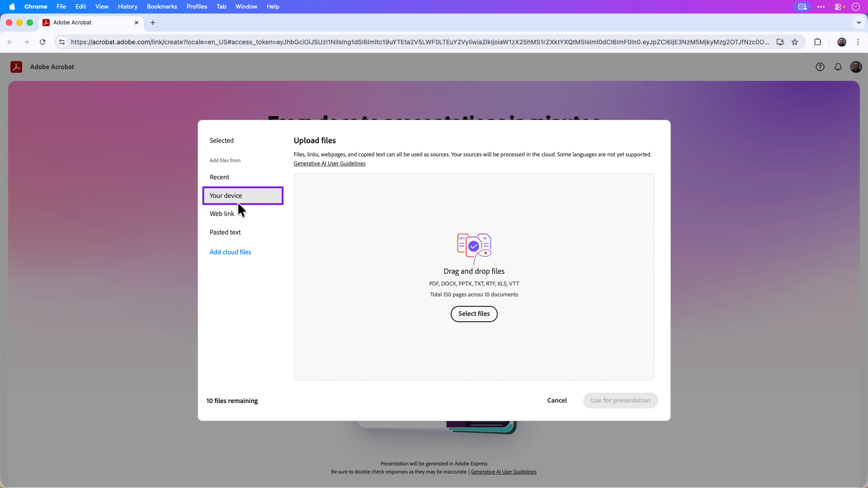Click Use for presentation button

click(x=620, y=401)
